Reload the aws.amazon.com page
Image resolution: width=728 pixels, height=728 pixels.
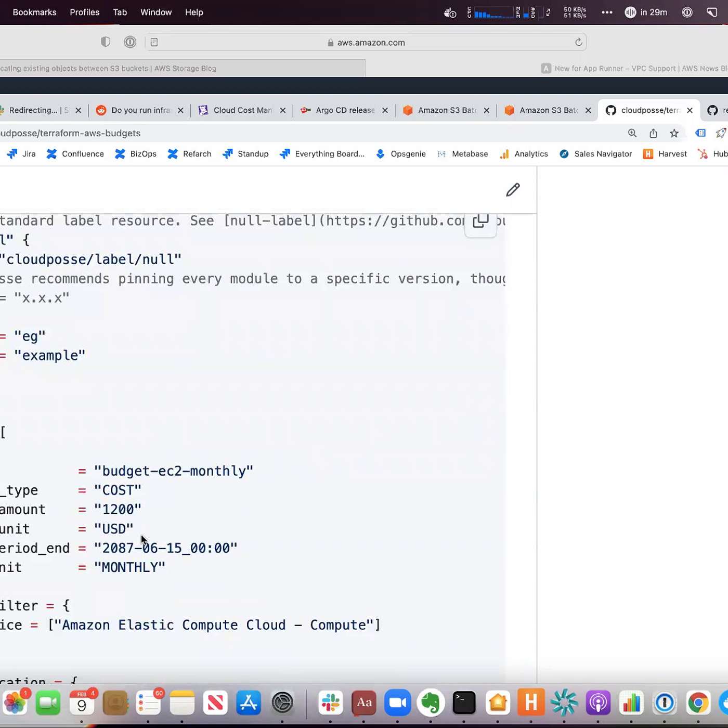(578, 43)
